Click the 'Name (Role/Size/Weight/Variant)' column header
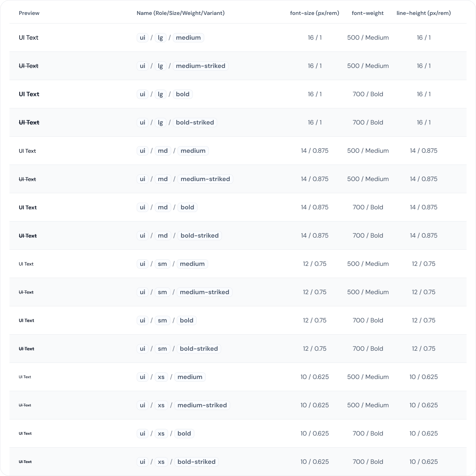 [181, 13]
